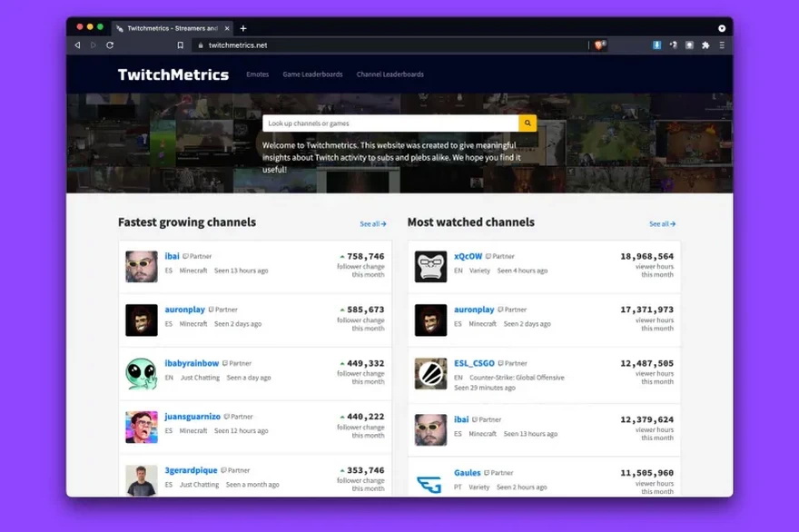Open a new tab with plus button
The height and width of the screenshot is (532, 799).
click(x=243, y=28)
